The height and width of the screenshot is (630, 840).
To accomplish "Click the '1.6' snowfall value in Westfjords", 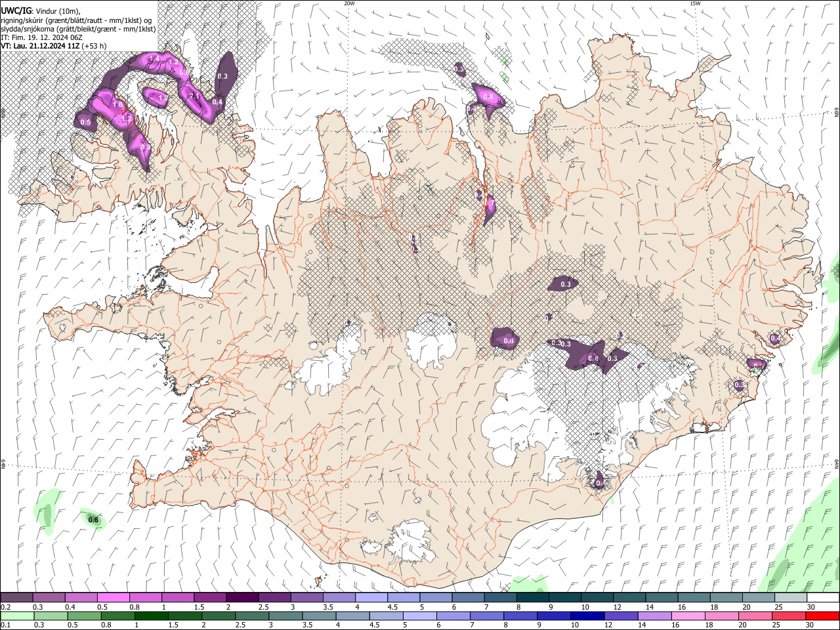I will coord(118,104).
